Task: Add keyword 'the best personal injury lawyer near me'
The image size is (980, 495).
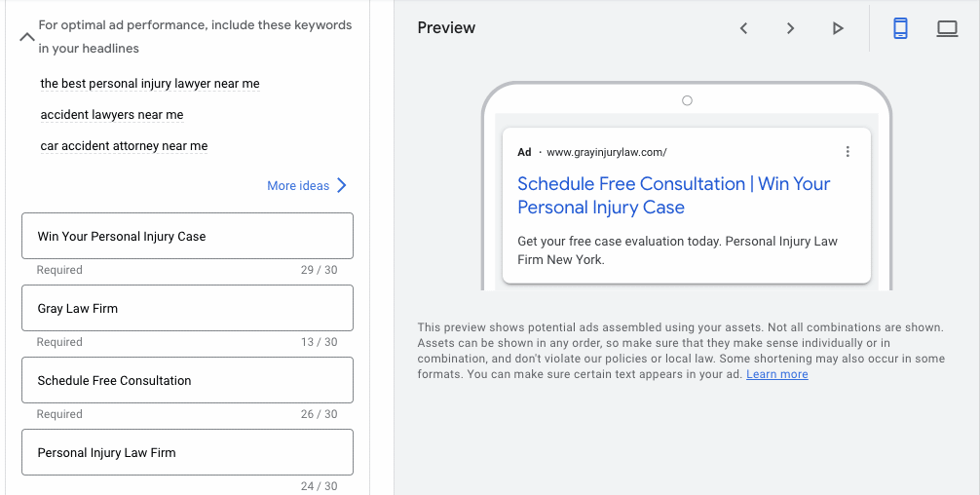Action: [150, 84]
